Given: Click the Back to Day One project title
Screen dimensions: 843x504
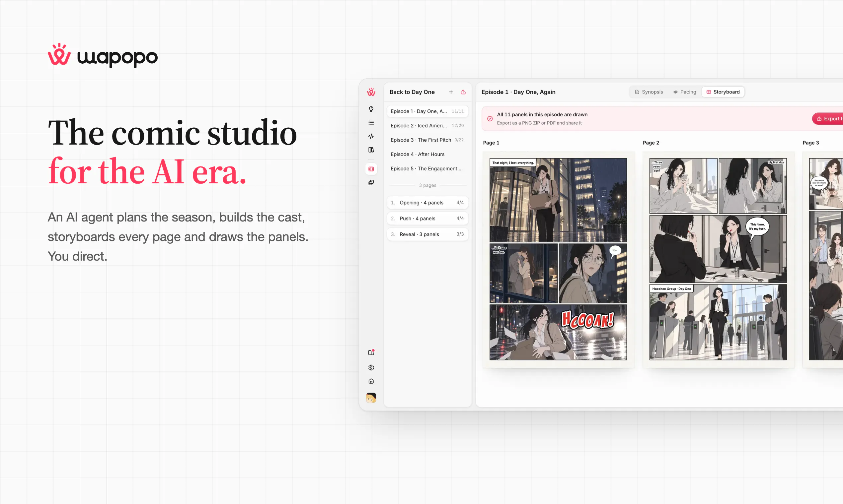Looking at the screenshot, I should [412, 92].
